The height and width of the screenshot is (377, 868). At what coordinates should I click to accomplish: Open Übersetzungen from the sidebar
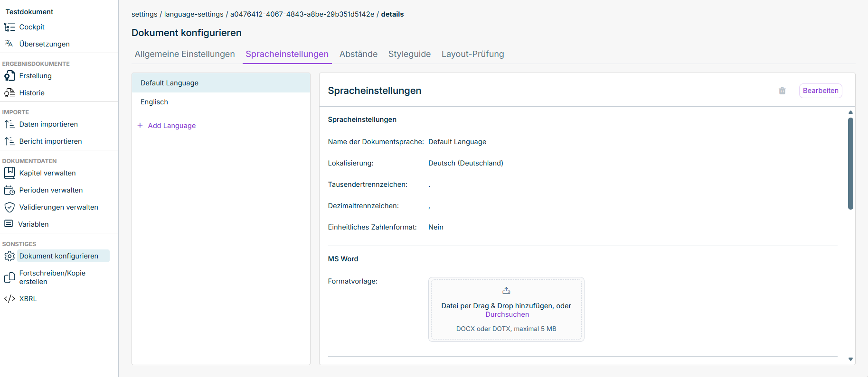[45, 44]
